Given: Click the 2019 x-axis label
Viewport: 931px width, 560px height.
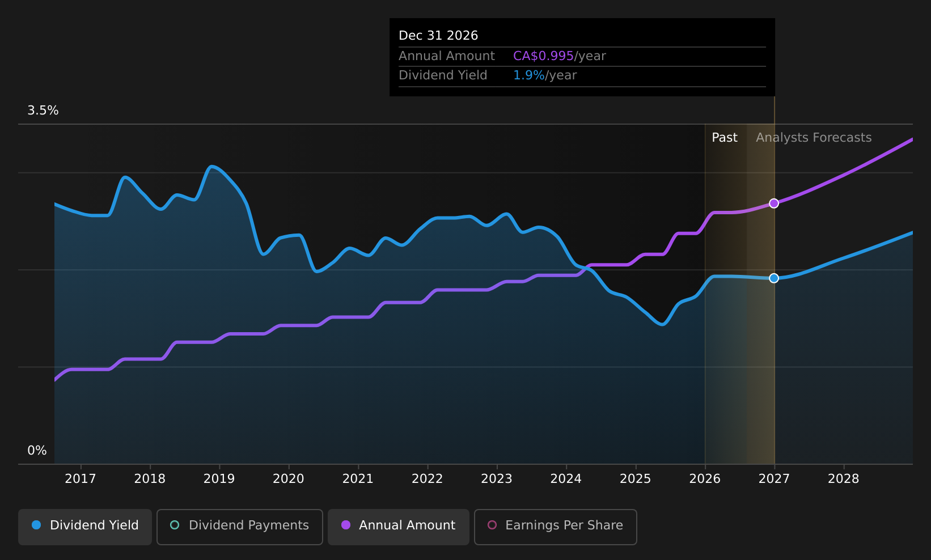Looking at the screenshot, I should click(x=219, y=479).
